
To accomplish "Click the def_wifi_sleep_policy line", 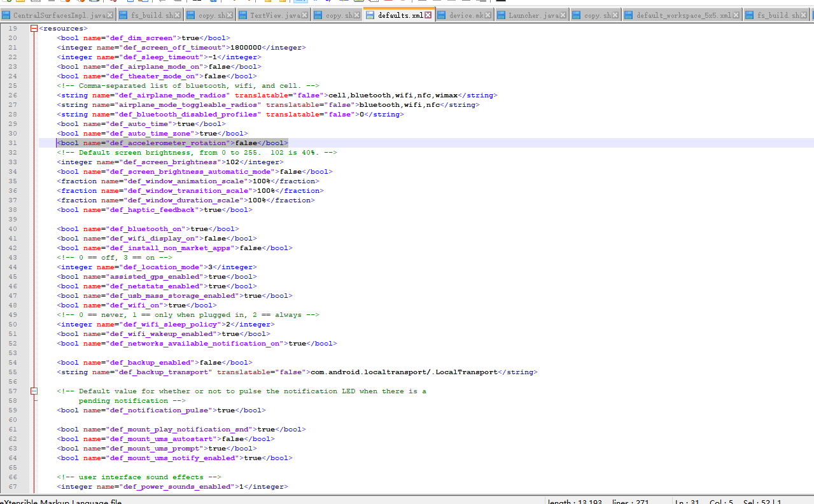I will [x=165, y=325].
